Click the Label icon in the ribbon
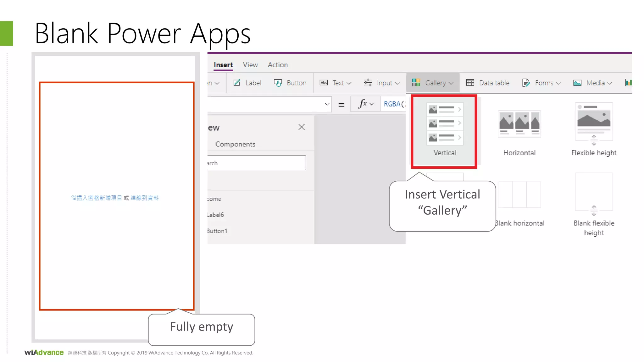 [237, 83]
